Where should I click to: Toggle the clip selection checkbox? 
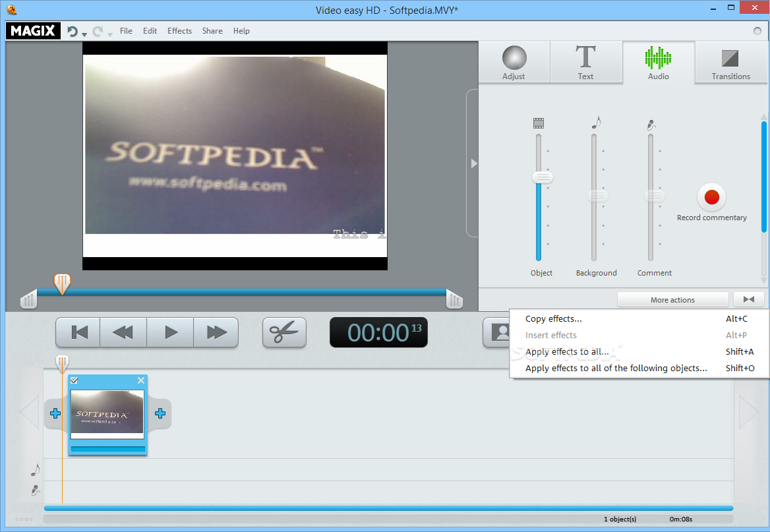74,380
